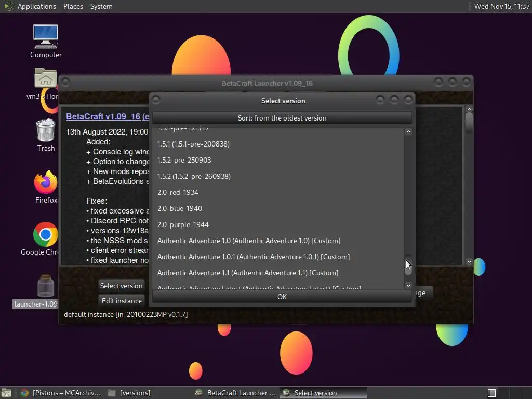This screenshot has height=399, width=532.
Task: Click version list scroll up arrow
Action: tap(408, 131)
